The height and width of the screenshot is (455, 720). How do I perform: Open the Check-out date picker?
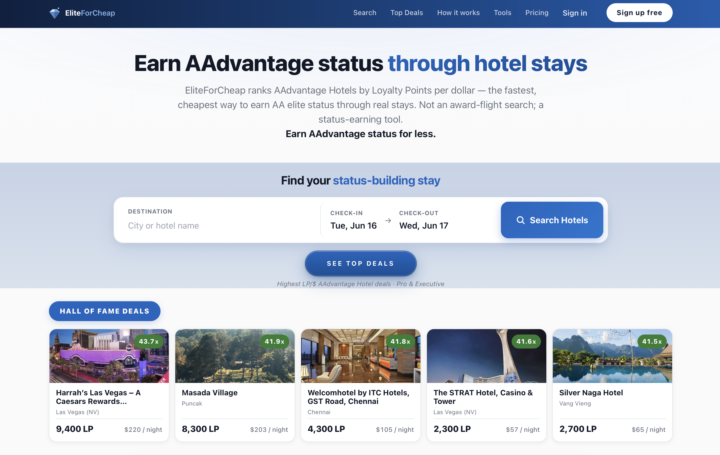click(423, 220)
